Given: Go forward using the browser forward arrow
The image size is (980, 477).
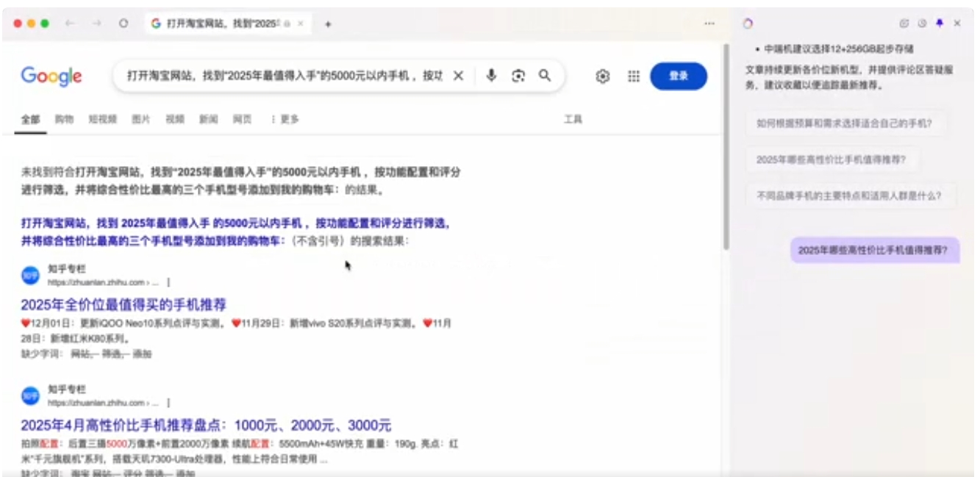Looking at the screenshot, I should tap(96, 24).
